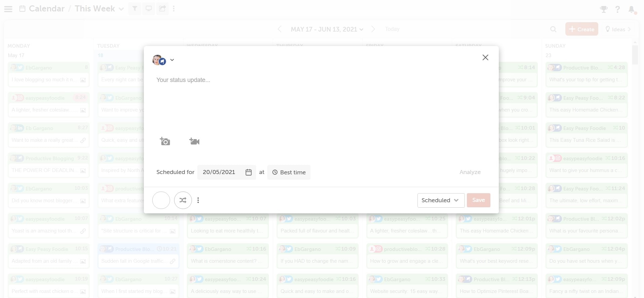Toggle the empty circle button in composer footer
The image size is (644, 298).
[x=161, y=200]
